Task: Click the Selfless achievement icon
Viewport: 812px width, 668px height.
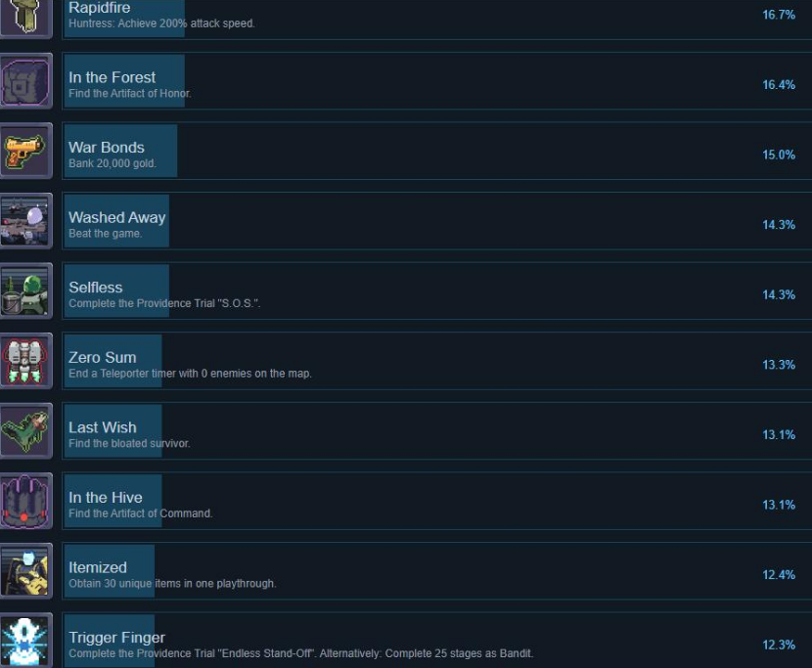Action: click(25, 290)
